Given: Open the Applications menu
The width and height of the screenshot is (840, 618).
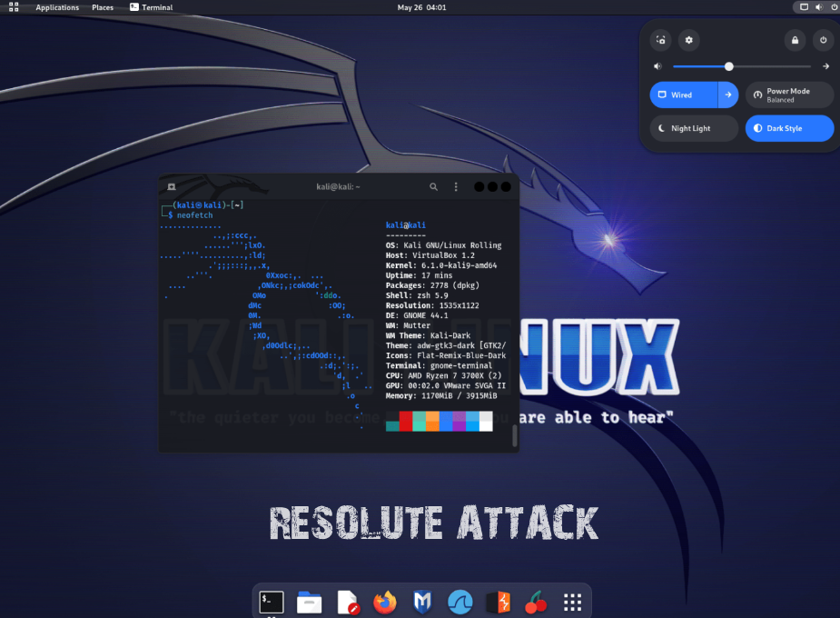Looking at the screenshot, I should pyautogui.click(x=57, y=7).
